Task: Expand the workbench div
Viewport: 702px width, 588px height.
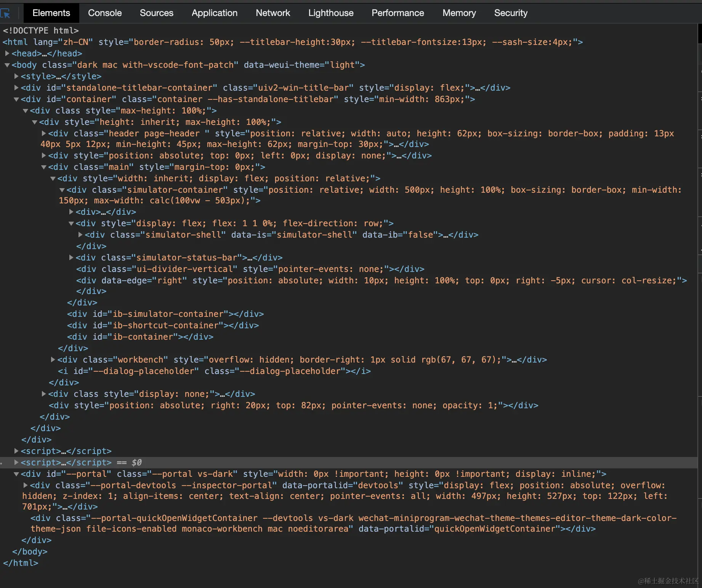Action: tap(53, 360)
